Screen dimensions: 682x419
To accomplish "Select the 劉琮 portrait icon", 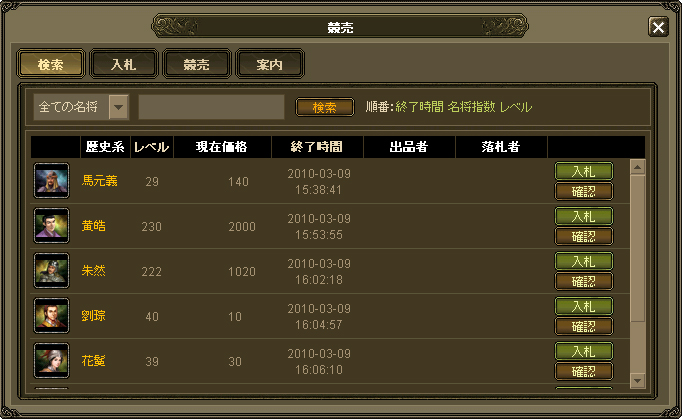I will (x=51, y=315).
